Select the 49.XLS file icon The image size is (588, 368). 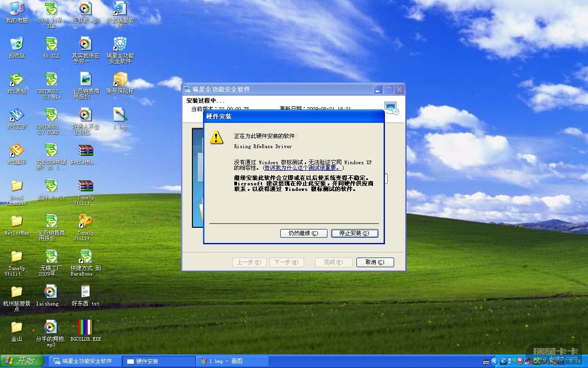[x=51, y=48]
